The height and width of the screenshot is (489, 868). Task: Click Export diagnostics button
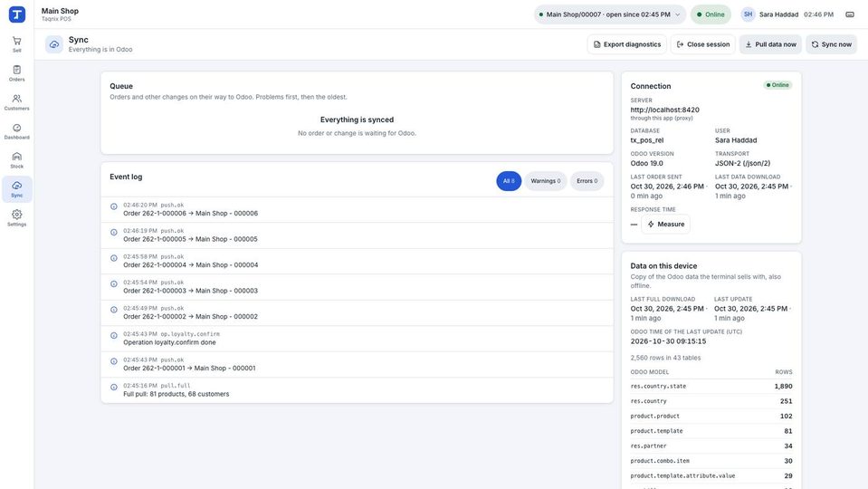point(626,44)
